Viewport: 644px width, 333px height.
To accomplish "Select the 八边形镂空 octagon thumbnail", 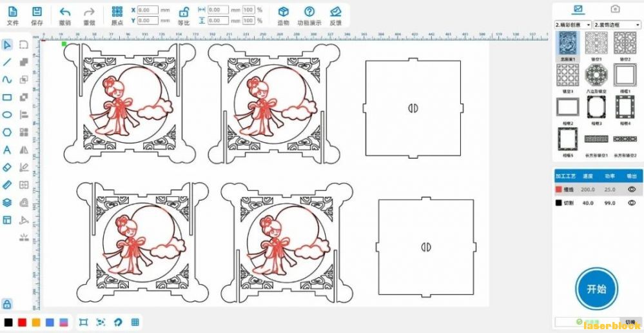I will [x=596, y=75].
